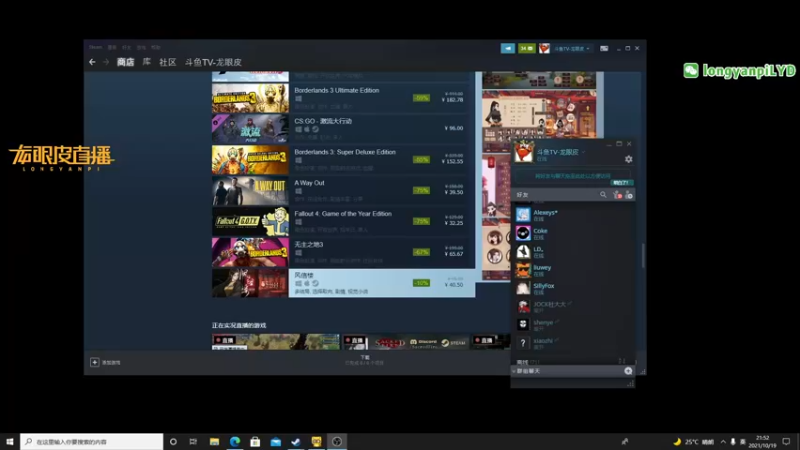Expand status arrow beside friends list username
800x450 pixels.
[x=584, y=152]
